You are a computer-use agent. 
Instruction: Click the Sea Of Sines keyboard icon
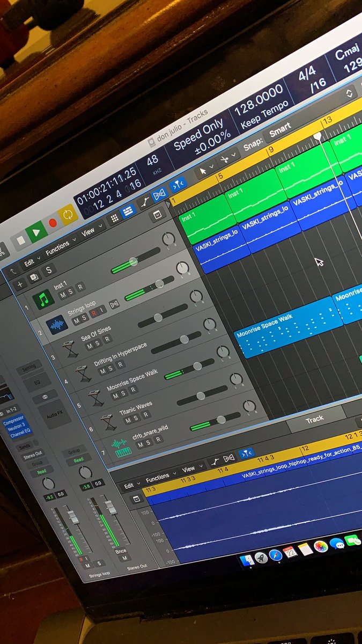[x=70, y=349]
